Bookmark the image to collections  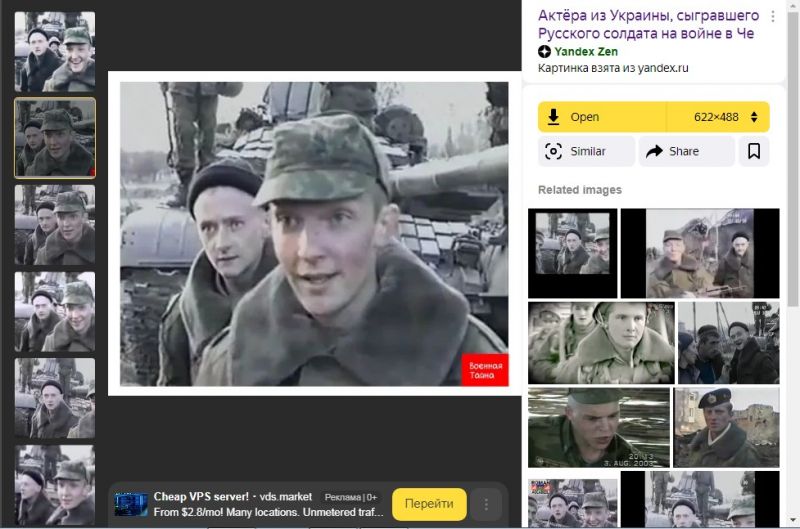coord(754,152)
